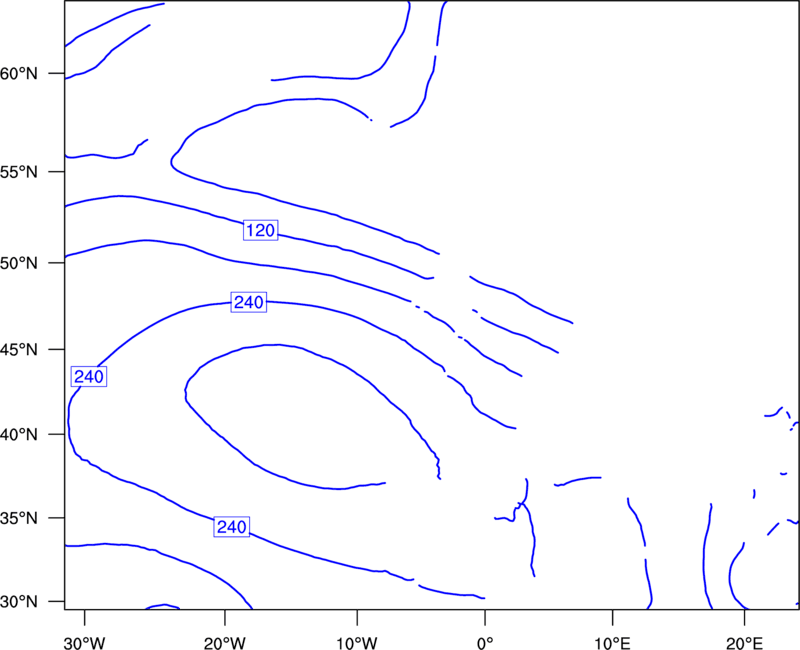Select the 10°E longitude axis label
The width and height of the screenshot is (800, 650).
click(613, 643)
